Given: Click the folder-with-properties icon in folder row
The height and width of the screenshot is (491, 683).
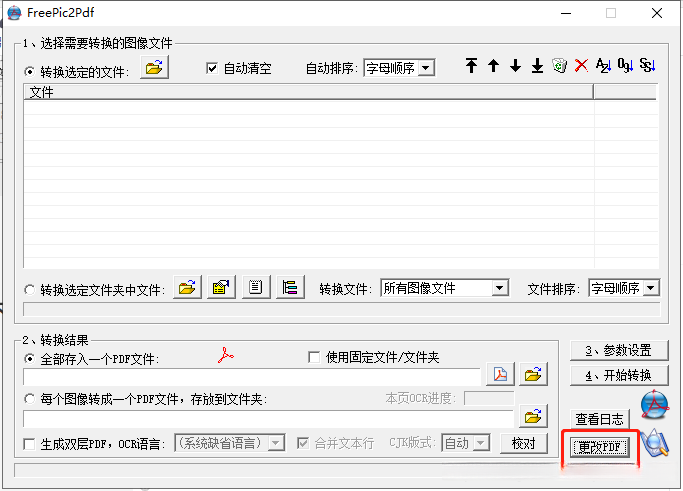Looking at the screenshot, I should (221, 287).
